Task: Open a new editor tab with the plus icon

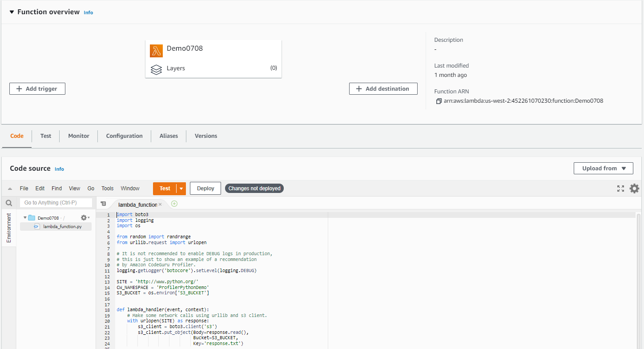Action: tap(174, 203)
